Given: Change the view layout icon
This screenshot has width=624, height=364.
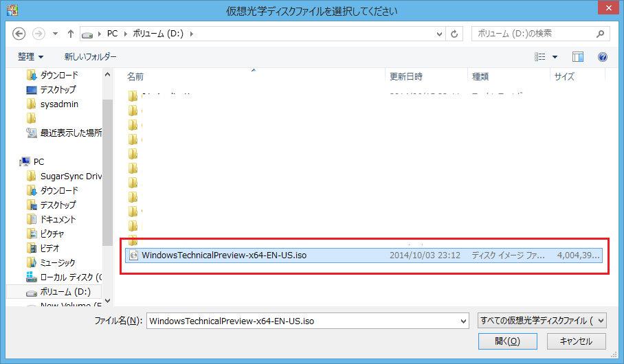Looking at the screenshot, I should coord(539,57).
